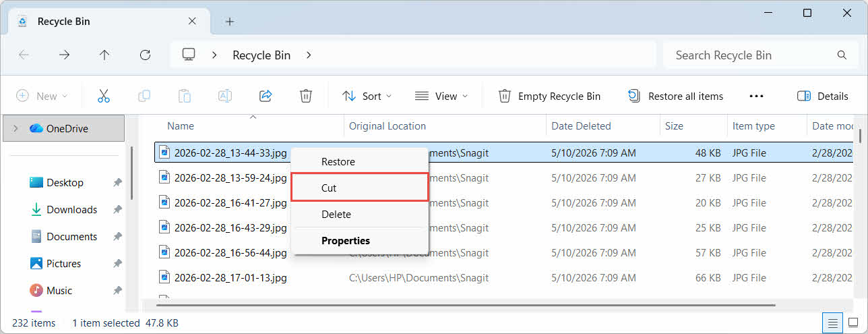
Task: Click chevron after Recycle Bin in address bar
Action: [309, 55]
